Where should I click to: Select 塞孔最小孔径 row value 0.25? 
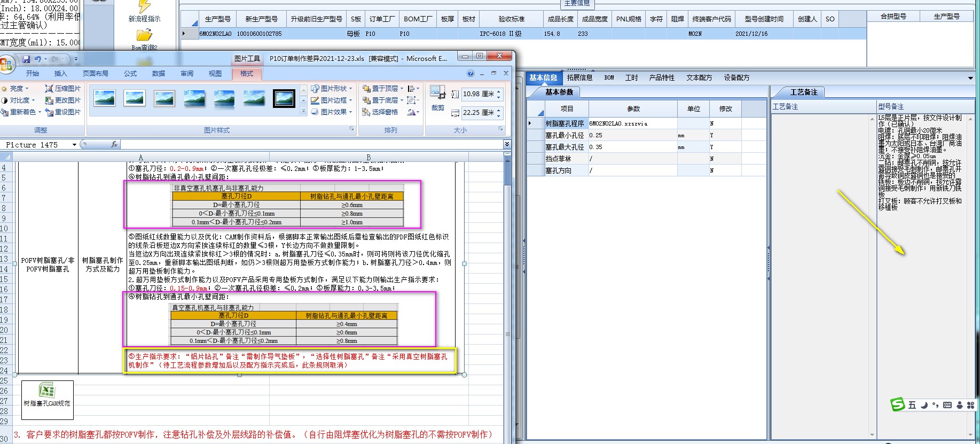coord(633,135)
